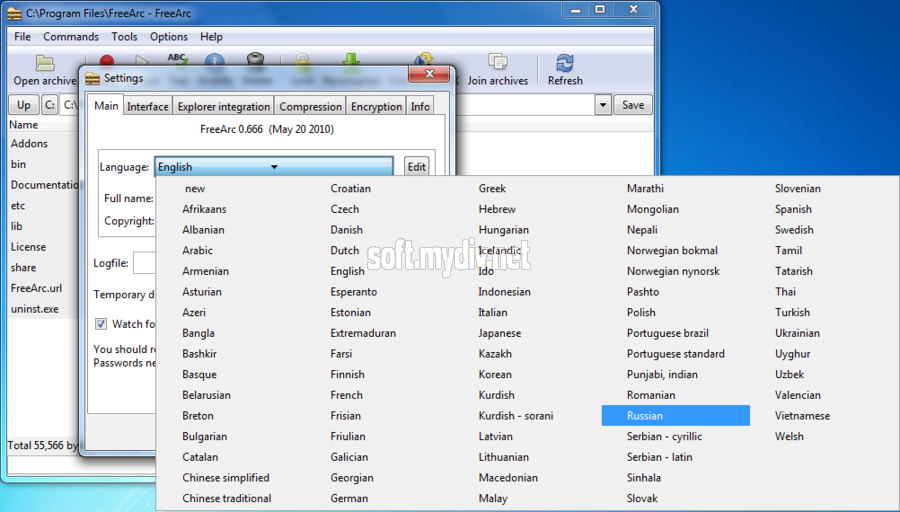900x512 pixels.
Task: Choose Portuguese standard language
Action: point(676,354)
